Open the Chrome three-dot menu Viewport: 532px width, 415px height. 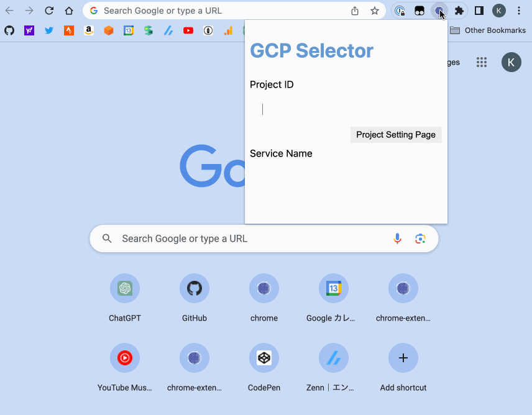pos(519,11)
